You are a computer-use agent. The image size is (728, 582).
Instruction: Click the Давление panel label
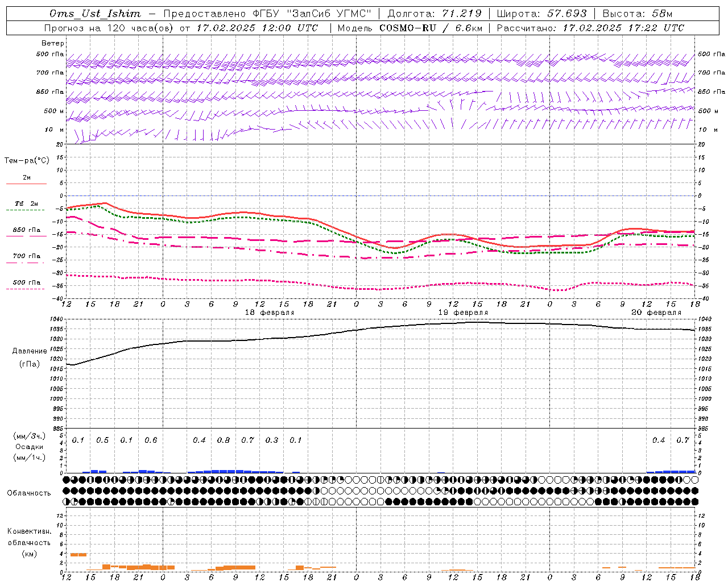(30, 351)
